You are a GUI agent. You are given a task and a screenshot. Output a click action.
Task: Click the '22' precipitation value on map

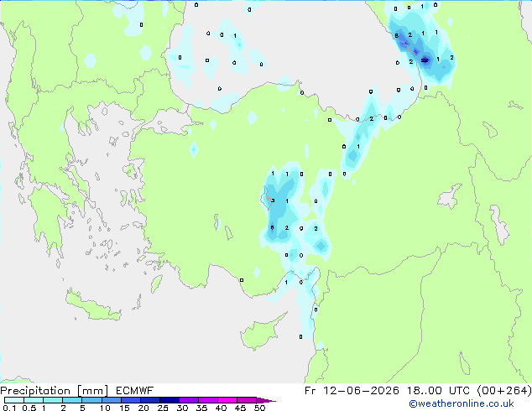425,60
